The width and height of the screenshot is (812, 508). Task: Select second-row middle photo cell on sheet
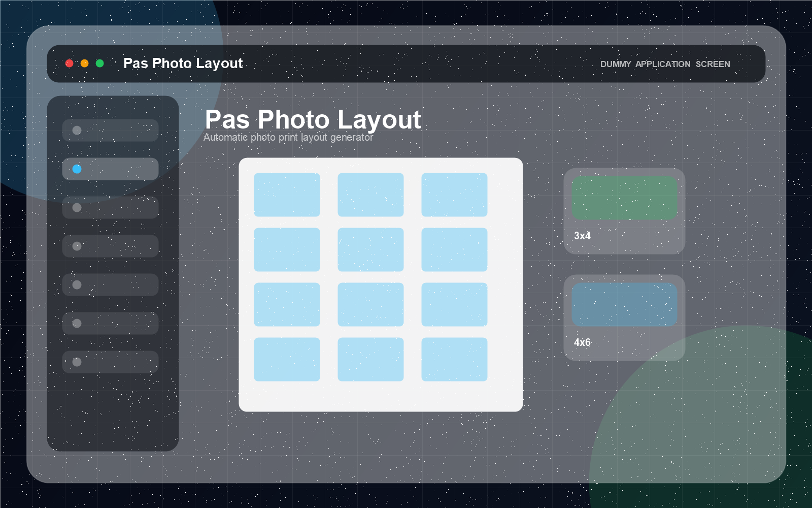pyautogui.click(x=370, y=249)
